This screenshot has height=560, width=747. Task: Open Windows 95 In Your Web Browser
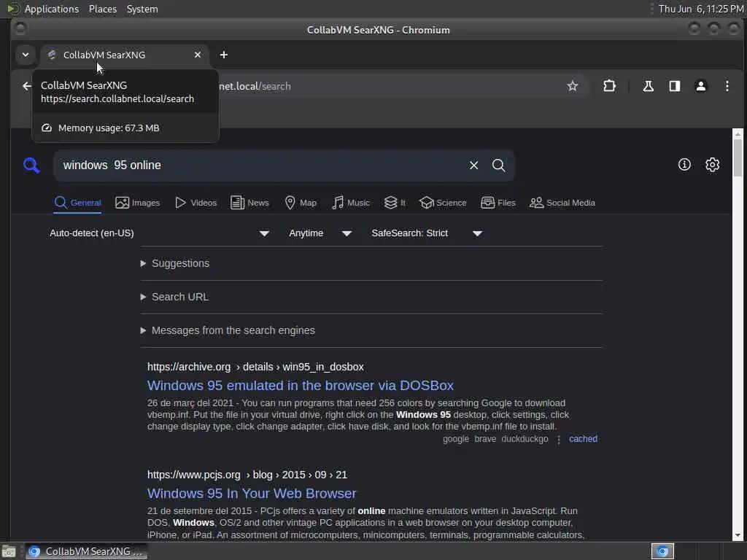point(252,494)
